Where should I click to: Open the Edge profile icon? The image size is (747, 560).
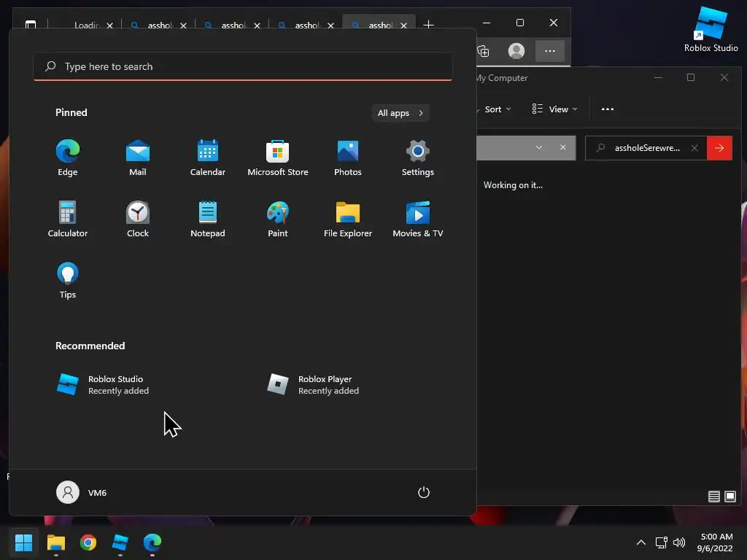[516, 51]
